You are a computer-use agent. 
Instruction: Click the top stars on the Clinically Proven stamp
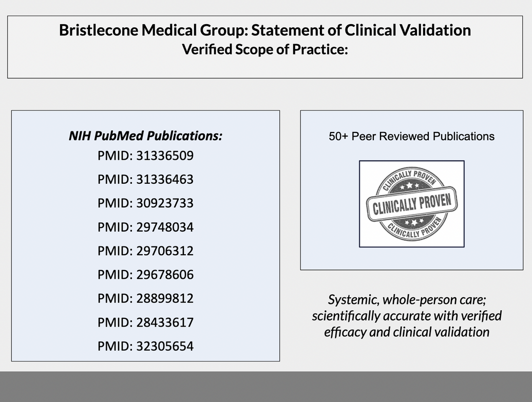click(x=410, y=185)
